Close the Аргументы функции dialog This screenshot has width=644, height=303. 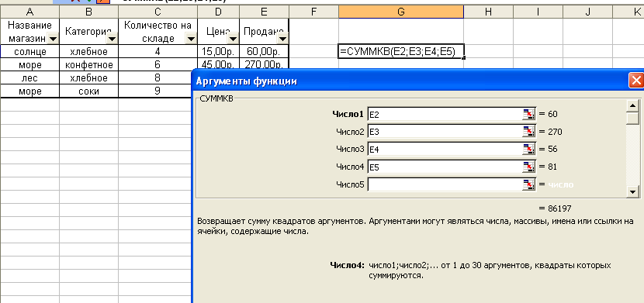click(x=636, y=81)
